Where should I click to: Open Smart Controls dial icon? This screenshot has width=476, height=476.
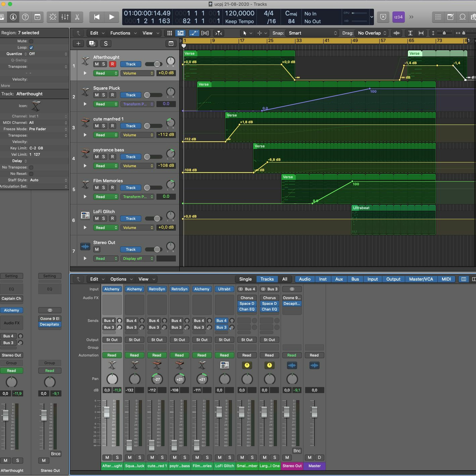(x=53, y=17)
